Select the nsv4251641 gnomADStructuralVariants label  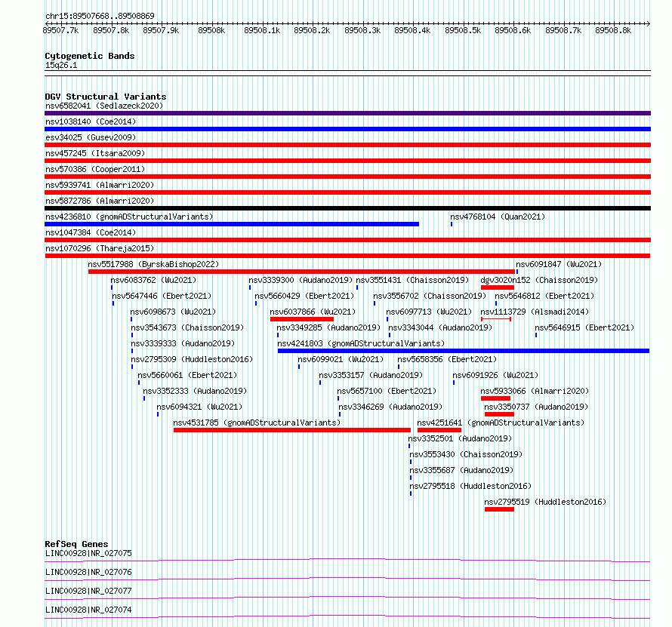pos(501,423)
